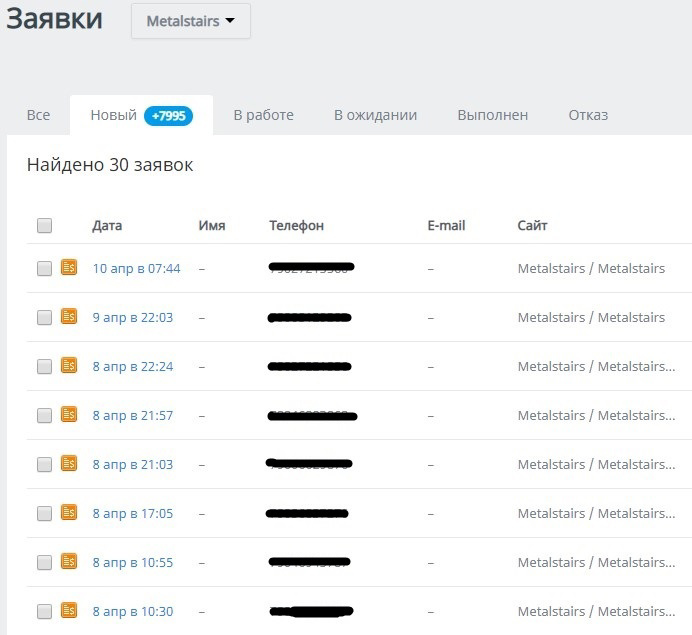Viewport: 692px width, 635px height.
Task: Check the 10 апр в 07:44 row checkbox
Action: [x=45, y=268]
